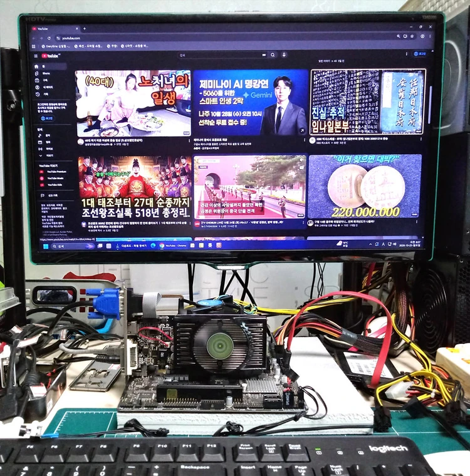Click the top-right sign-in button

[x=420, y=54]
